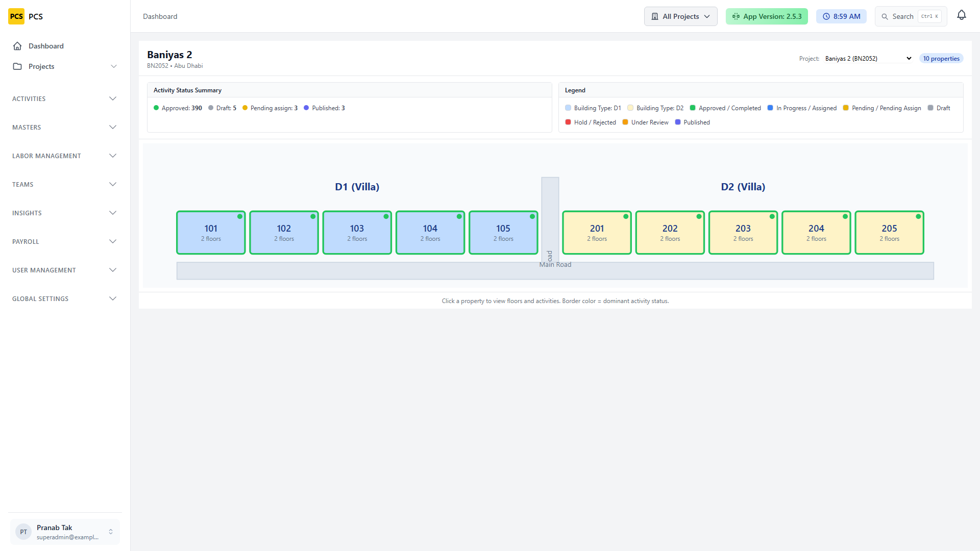Open villa 205 property card

(890, 233)
